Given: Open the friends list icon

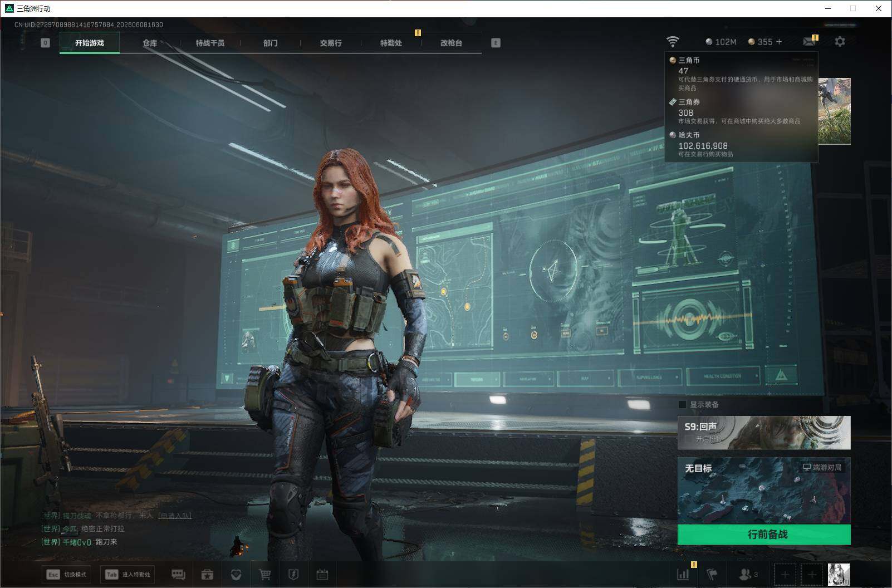Looking at the screenshot, I should coord(748,574).
